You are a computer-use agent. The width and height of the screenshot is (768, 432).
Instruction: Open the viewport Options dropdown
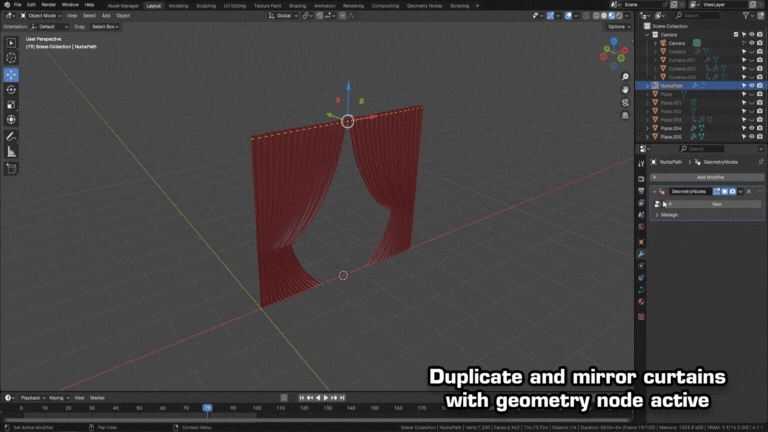[x=618, y=27]
